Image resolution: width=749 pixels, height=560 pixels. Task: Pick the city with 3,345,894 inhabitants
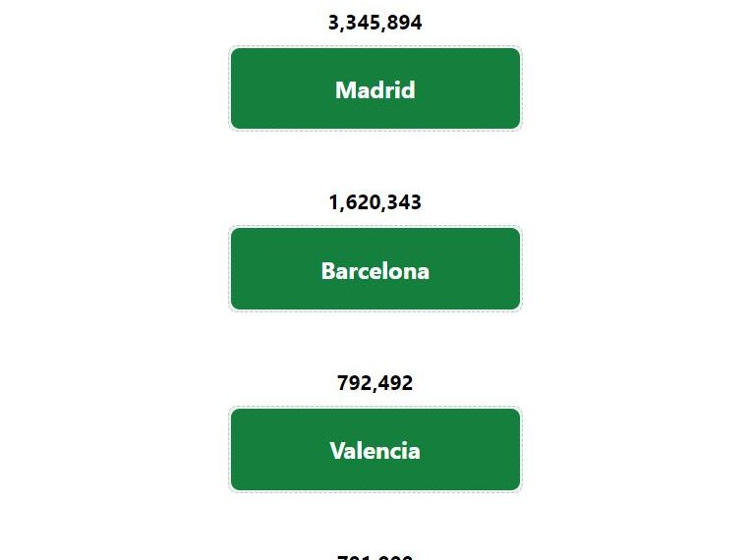coord(374,88)
